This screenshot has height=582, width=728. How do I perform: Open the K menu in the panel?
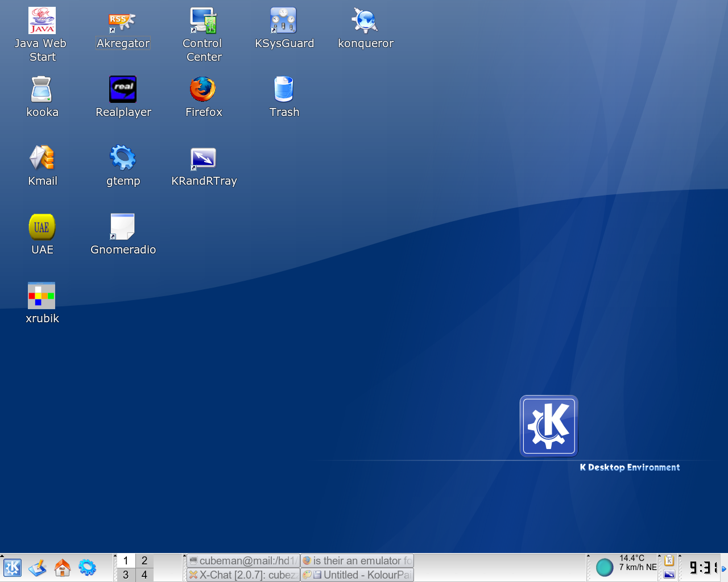coord(13,568)
